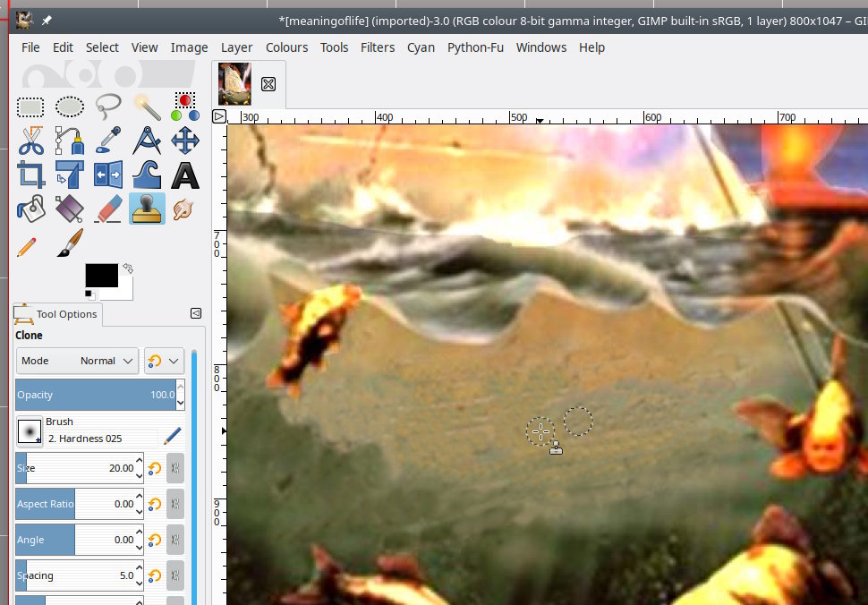The image size is (868, 605).
Task: Switch to the Tool Options tab
Action: 56,314
